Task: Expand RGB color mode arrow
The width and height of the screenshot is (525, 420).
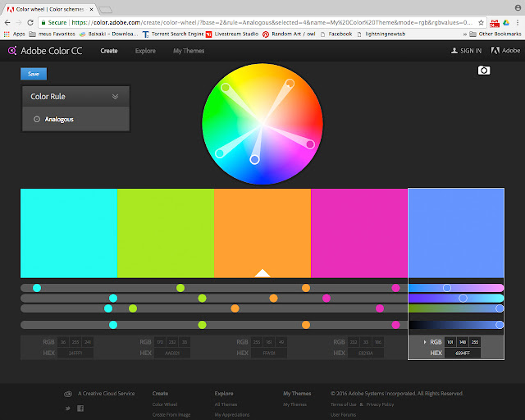Action: point(425,342)
